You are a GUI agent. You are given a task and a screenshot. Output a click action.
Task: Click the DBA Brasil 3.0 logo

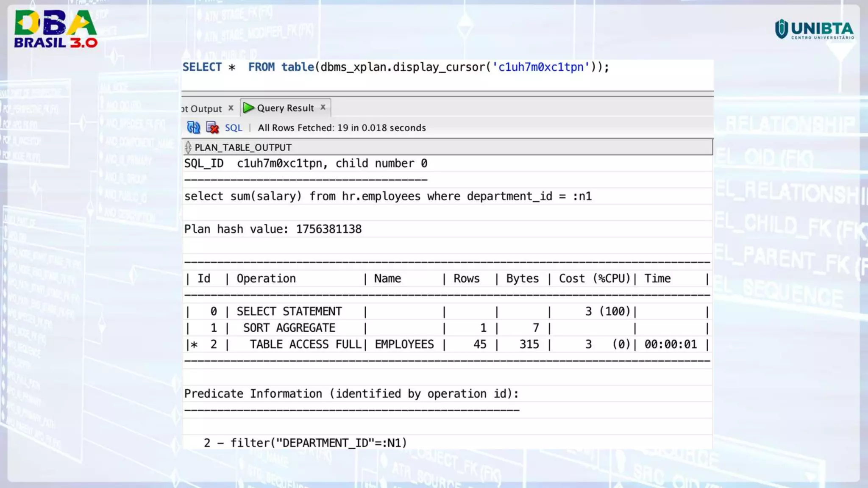[x=56, y=29]
